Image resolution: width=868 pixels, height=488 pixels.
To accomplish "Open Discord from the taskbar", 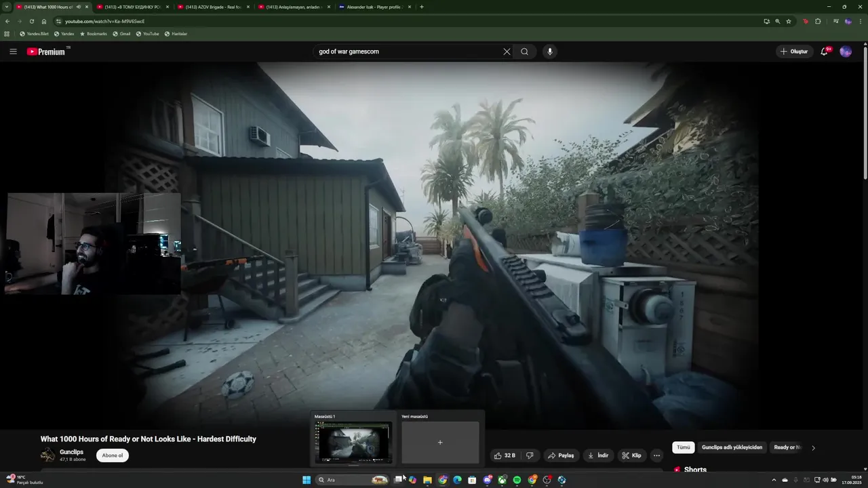I will coord(487,480).
